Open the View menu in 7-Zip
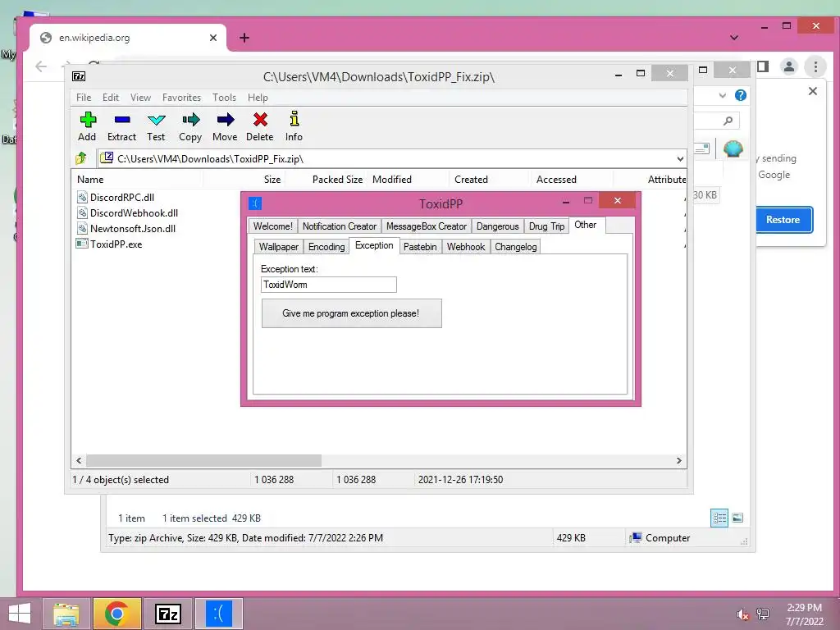This screenshot has height=630, width=840. pyautogui.click(x=140, y=98)
